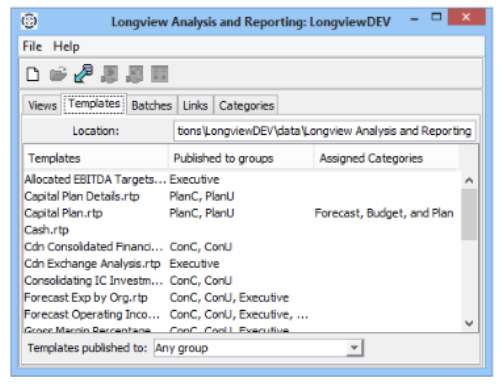The image size is (504, 386).
Task: Click the grayed publish toolbar icon
Action: click(110, 74)
